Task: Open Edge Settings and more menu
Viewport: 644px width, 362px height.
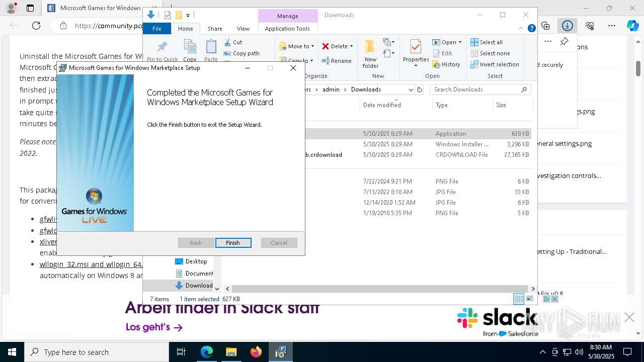Action: point(612,26)
